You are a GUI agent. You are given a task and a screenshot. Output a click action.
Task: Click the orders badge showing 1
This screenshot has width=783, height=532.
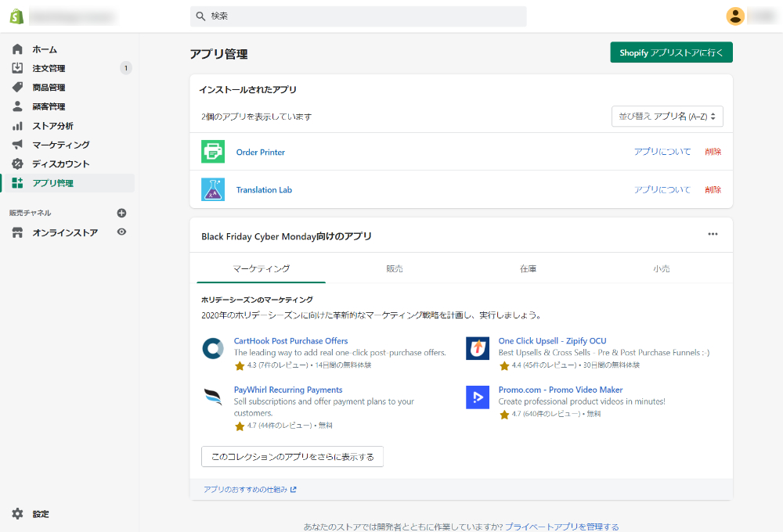126,68
